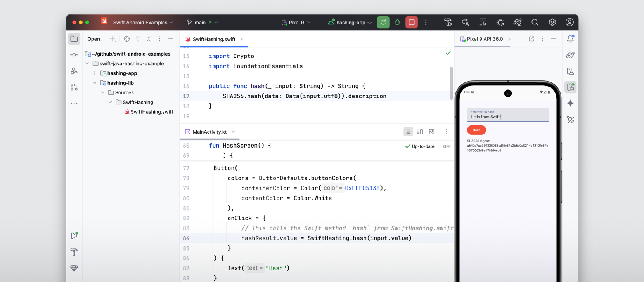Click the Debug bug icon
Screen dimensions: 644x282
coord(397,23)
